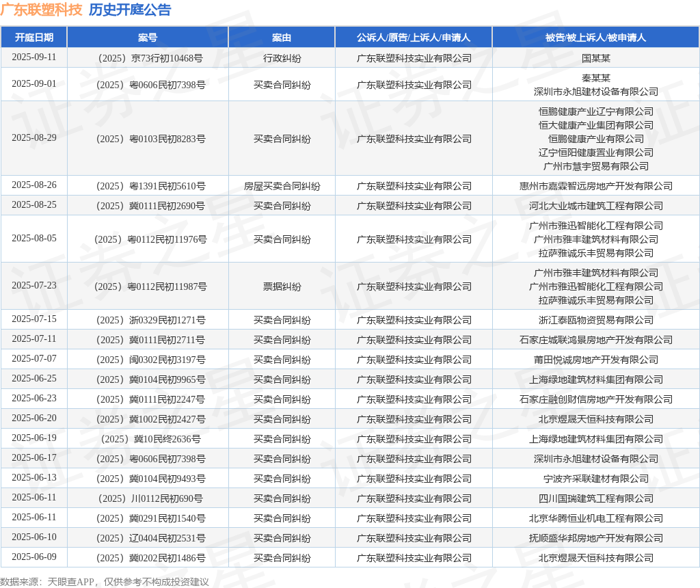Select the date cell "2025-09-11"

(x=34, y=57)
